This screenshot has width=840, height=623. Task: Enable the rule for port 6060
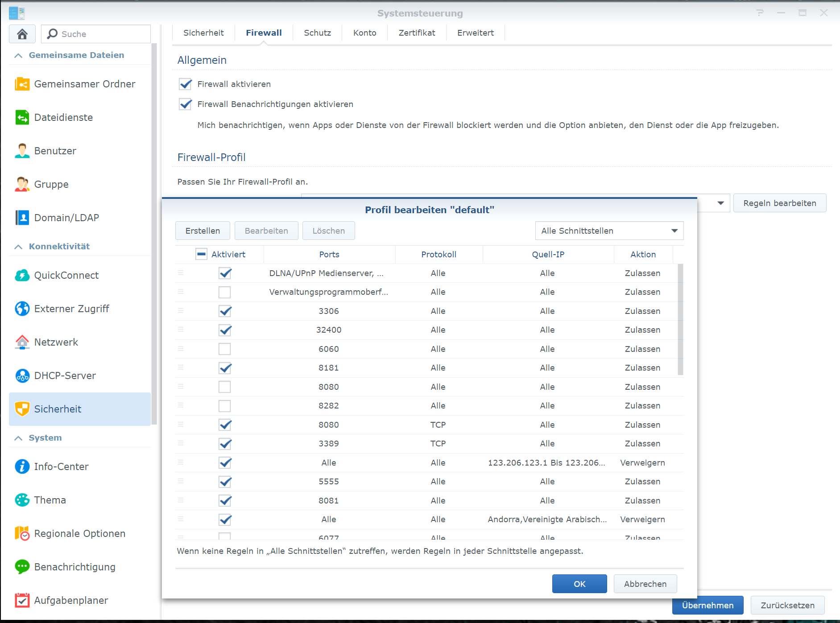coord(225,349)
